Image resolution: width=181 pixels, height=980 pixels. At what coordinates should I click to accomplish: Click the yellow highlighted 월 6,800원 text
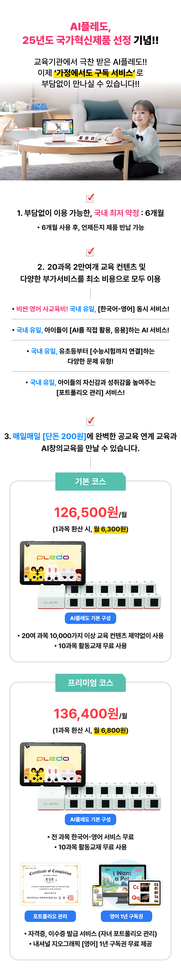click(110, 730)
